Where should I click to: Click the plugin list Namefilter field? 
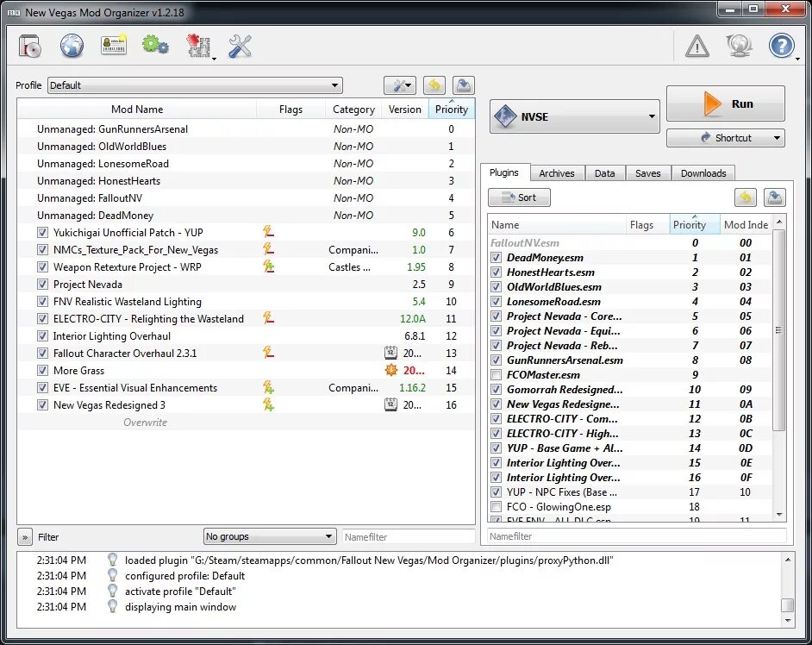coord(637,535)
